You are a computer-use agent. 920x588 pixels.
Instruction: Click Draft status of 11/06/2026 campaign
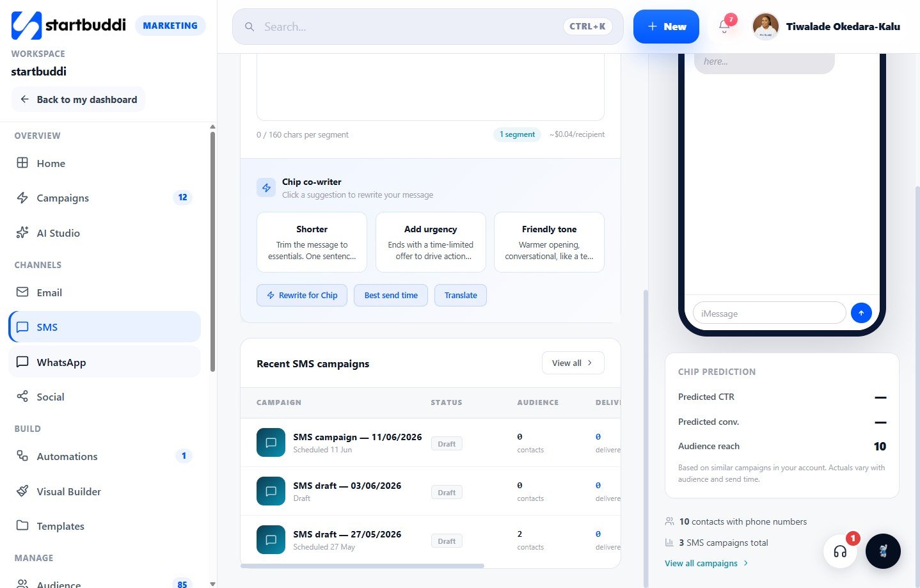click(447, 443)
